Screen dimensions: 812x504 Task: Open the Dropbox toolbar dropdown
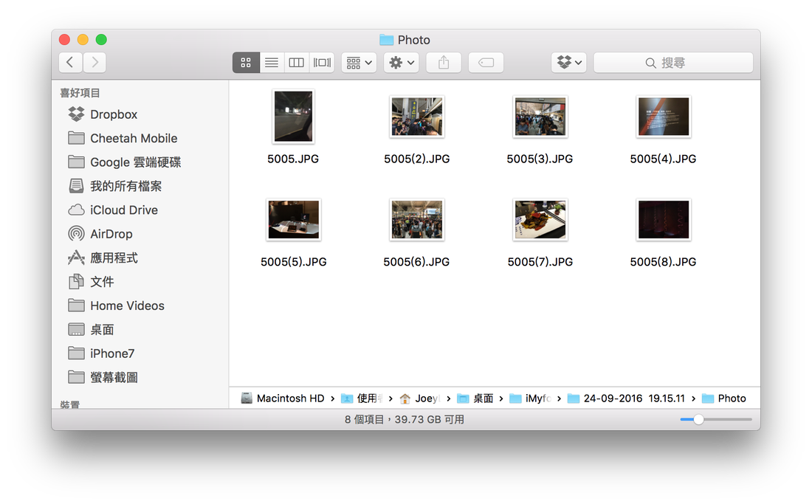tap(568, 63)
